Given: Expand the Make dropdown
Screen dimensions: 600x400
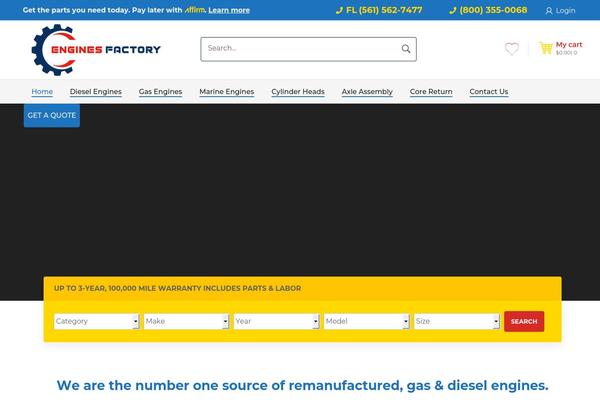Looking at the screenshot, I should (186, 321).
